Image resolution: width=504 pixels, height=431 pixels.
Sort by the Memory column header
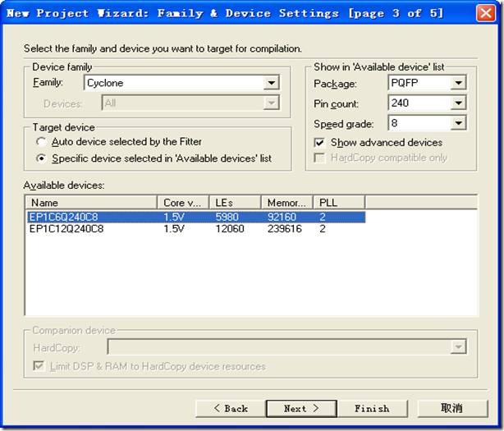click(x=287, y=202)
